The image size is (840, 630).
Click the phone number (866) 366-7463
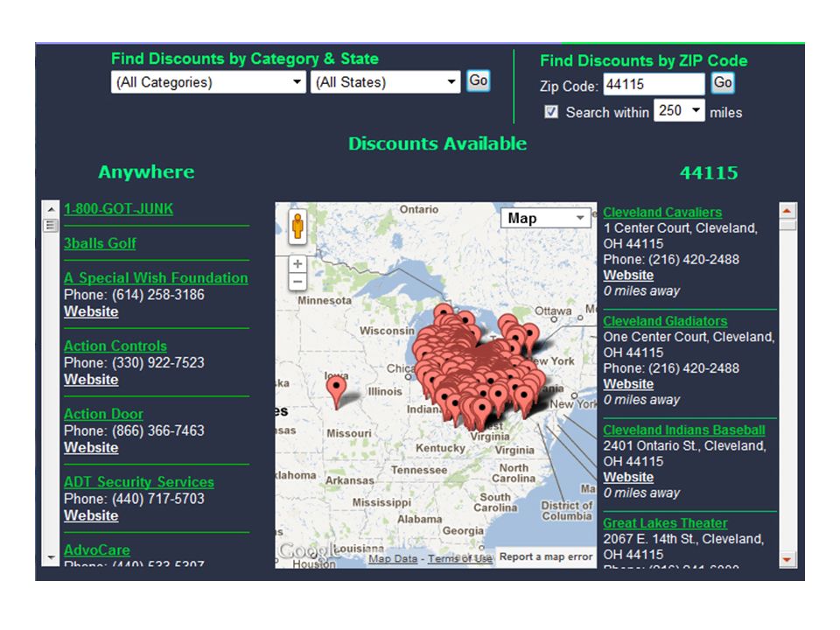[158, 430]
